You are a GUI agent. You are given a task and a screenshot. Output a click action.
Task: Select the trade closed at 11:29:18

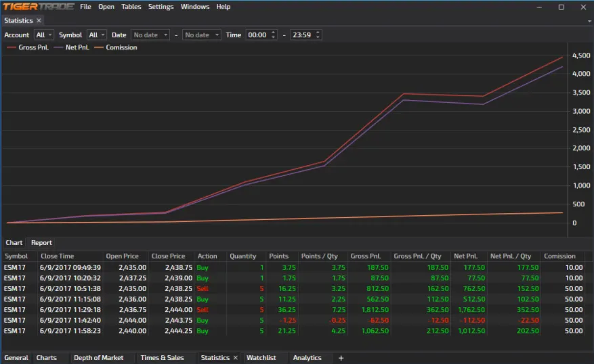tap(293, 310)
